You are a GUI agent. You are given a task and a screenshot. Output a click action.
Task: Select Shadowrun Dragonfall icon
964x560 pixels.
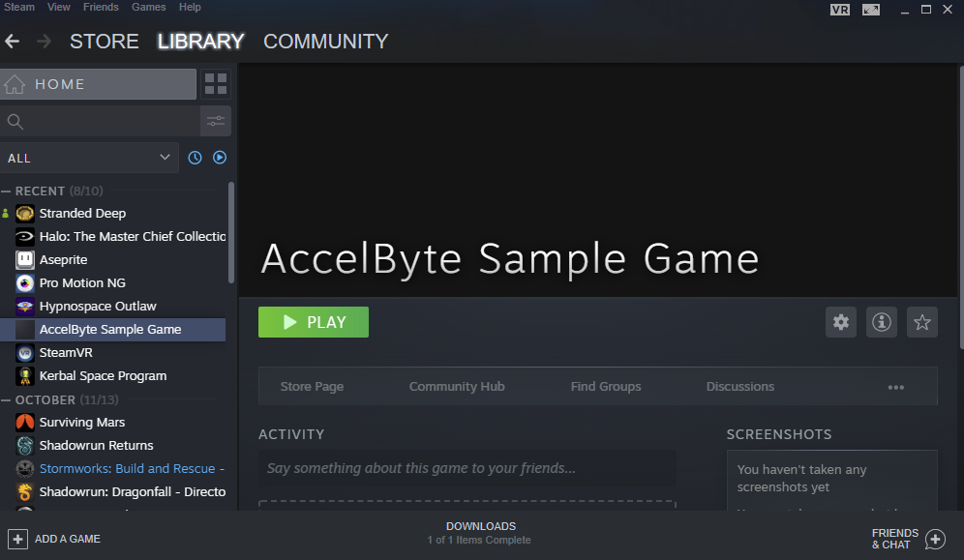pyautogui.click(x=24, y=492)
